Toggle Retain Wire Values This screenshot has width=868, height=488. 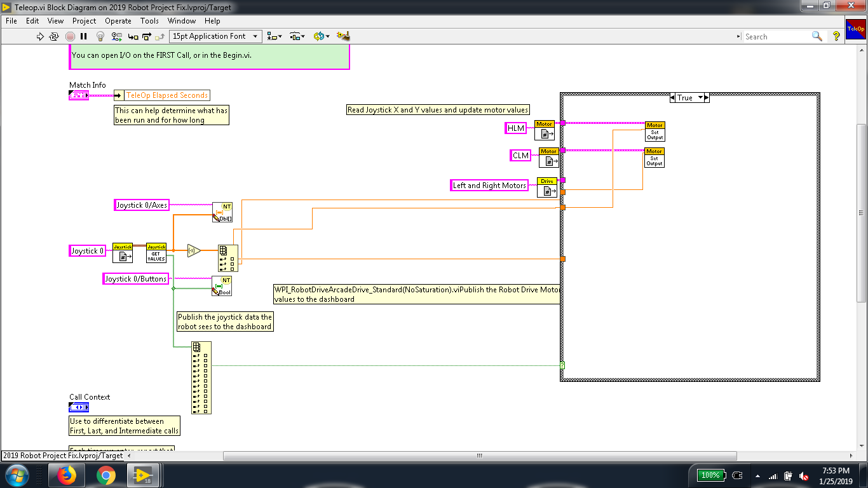click(x=116, y=36)
